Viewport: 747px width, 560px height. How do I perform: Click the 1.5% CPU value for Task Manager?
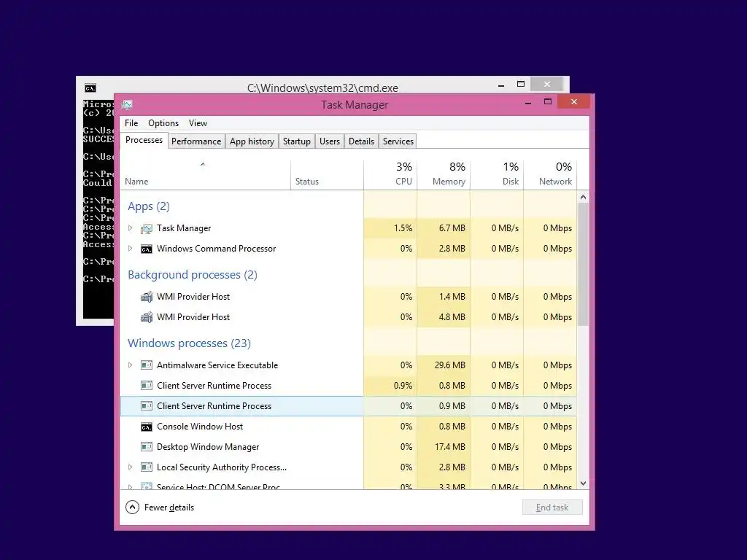click(x=403, y=228)
